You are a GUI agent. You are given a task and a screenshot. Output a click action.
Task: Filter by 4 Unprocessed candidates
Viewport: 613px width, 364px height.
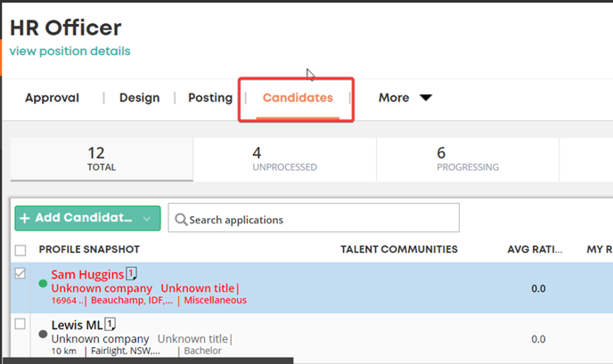(x=284, y=159)
